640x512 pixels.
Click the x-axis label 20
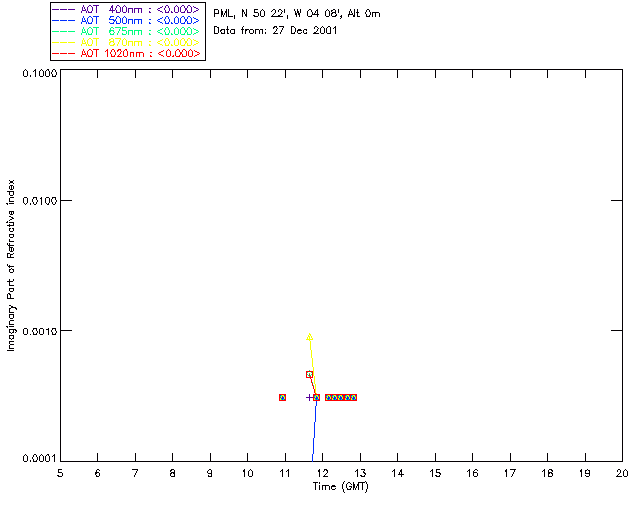(622, 473)
